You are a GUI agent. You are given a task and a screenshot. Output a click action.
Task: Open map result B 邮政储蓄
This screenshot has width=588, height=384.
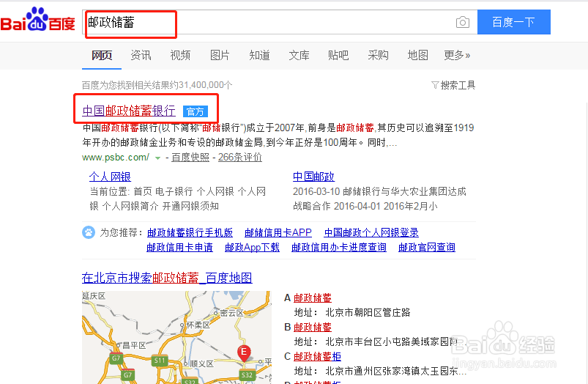[x=313, y=328]
